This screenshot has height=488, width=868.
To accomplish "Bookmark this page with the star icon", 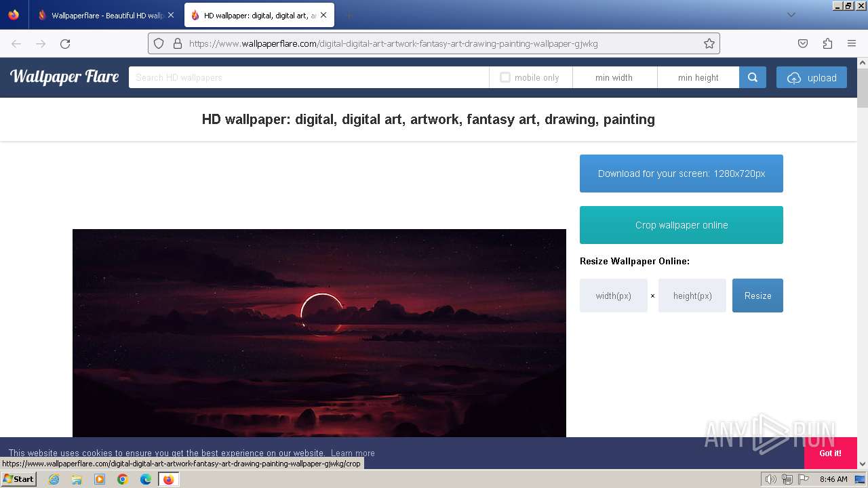I will [x=709, y=43].
